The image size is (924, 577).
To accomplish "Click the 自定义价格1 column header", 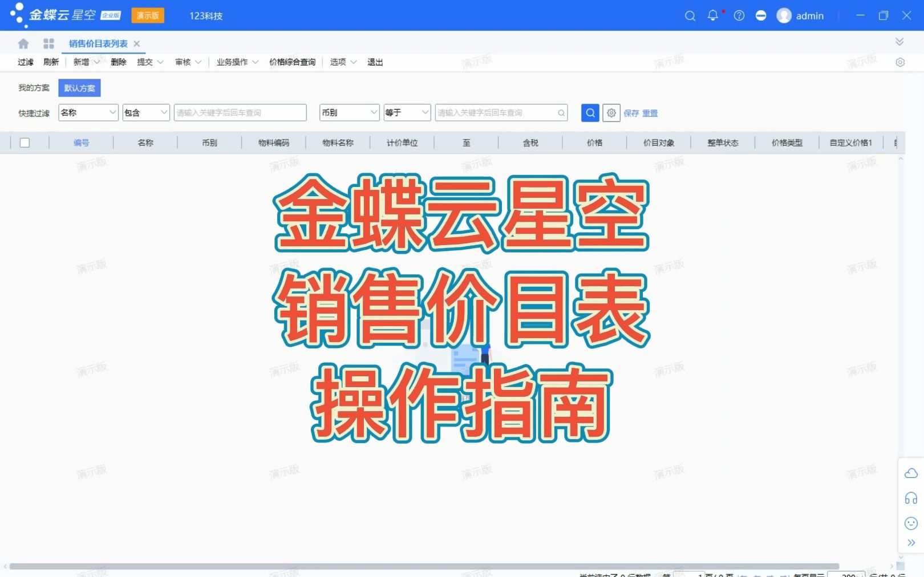I will [x=851, y=143].
